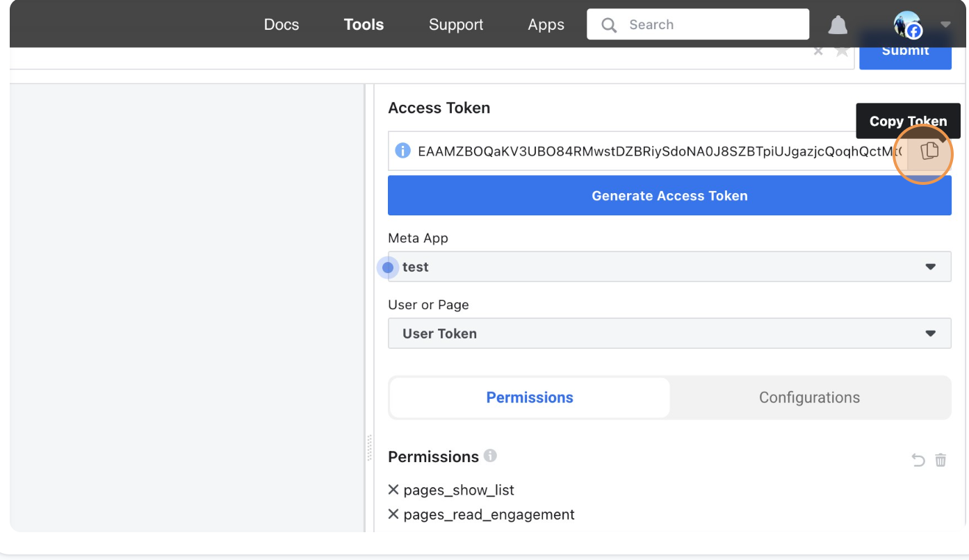Switch to the Configurations tab
Viewport: 969px width, 560px height.
809,397
